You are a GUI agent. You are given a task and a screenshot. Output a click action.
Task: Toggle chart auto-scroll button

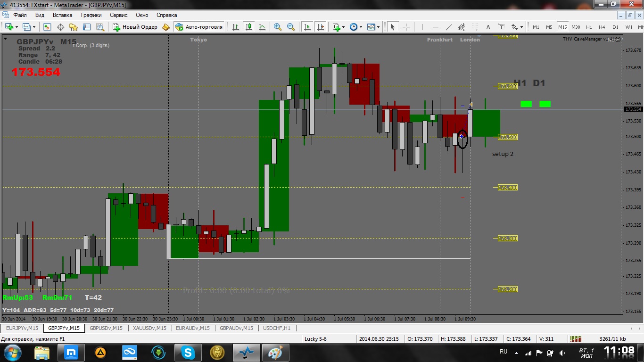click(x=307, y=27)
